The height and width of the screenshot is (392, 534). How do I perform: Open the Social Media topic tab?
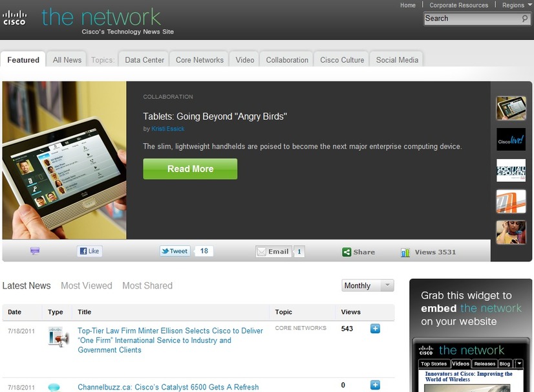point(397,60)
